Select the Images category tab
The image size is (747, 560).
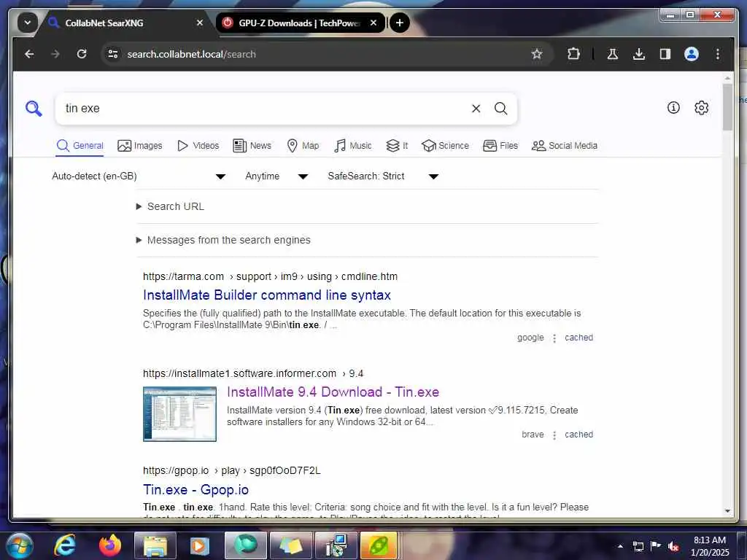[x=139, y=146]
